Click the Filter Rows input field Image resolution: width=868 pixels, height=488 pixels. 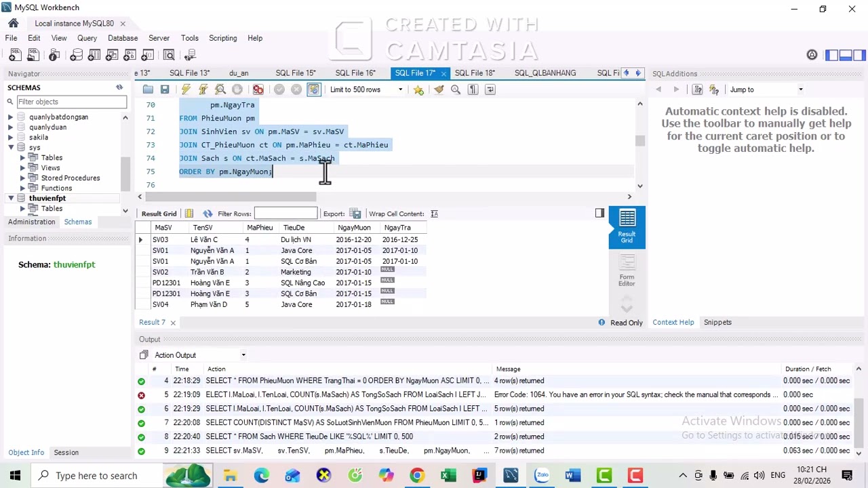285,213
